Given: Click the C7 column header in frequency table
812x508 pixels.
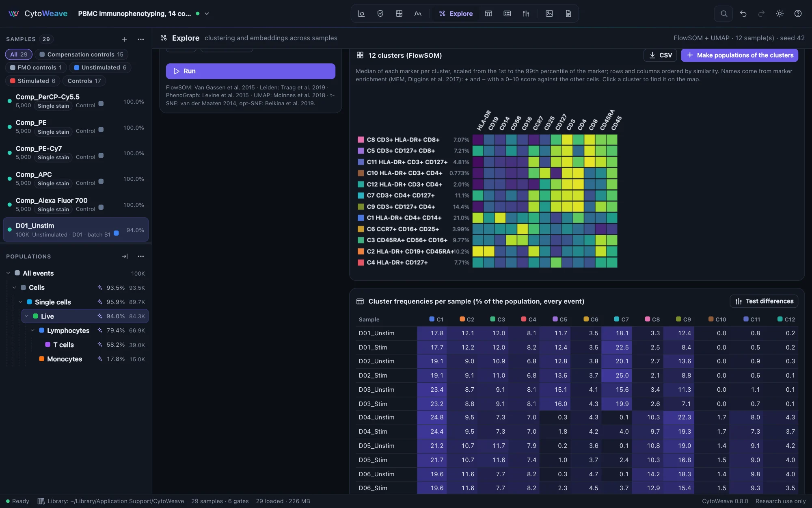Looking at the screenshot, I should (622, 319).
